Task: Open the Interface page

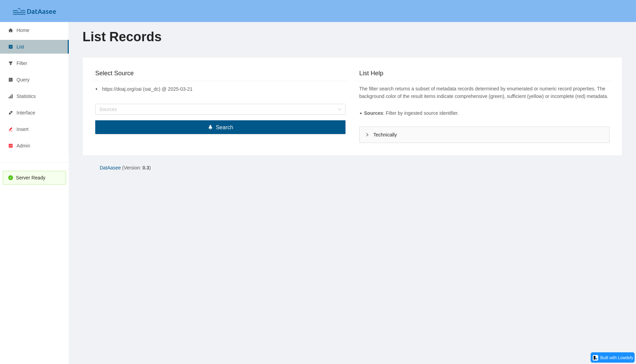Action: [34, 113]
